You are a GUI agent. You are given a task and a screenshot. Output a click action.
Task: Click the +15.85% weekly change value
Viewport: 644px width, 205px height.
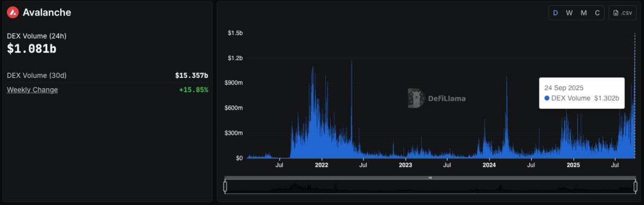click(194, 90)
